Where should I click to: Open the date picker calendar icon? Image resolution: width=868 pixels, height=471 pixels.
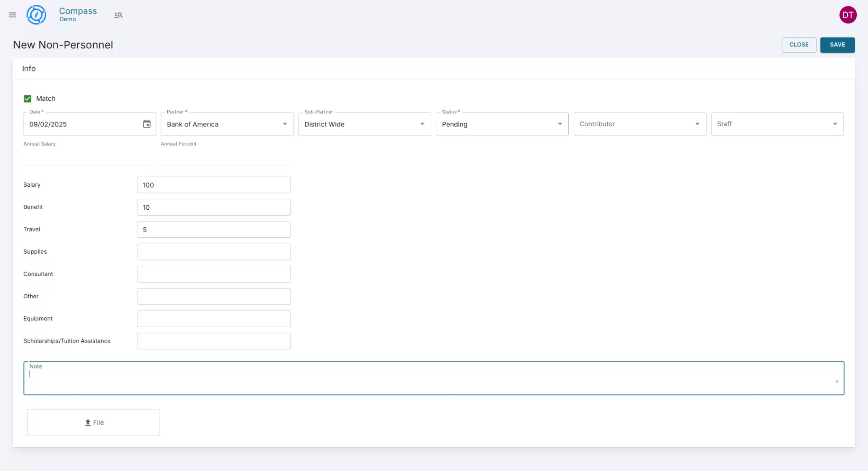[146, 123]
